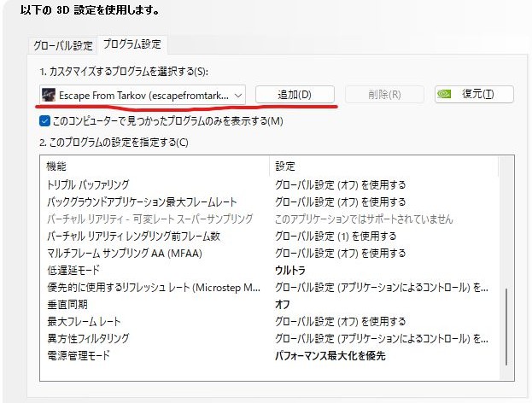Viewport: 532px width, 403px height.
Task: Select 異方性フィルタリング feature row
Action: click(x=88, y=338)
